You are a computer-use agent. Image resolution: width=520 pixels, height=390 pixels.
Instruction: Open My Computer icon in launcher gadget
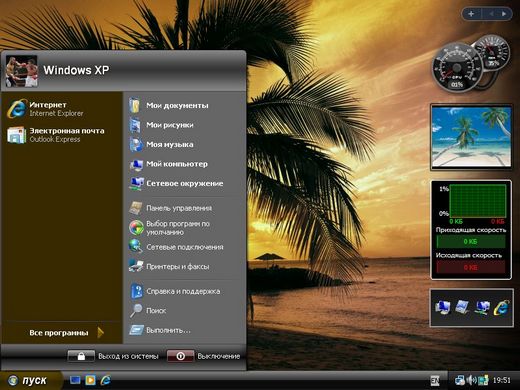(x=442, y=307)
